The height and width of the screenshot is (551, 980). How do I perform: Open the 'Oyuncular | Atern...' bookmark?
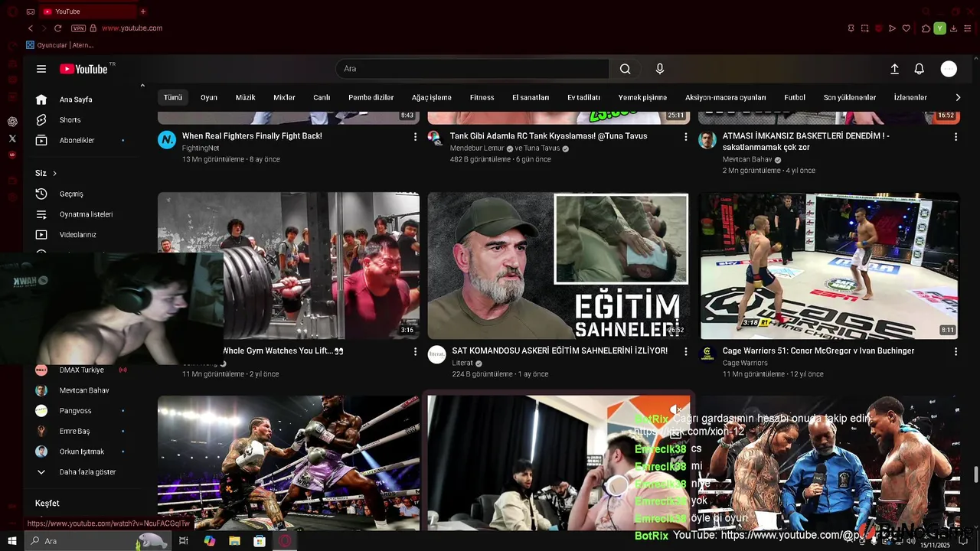coord(60,45)
